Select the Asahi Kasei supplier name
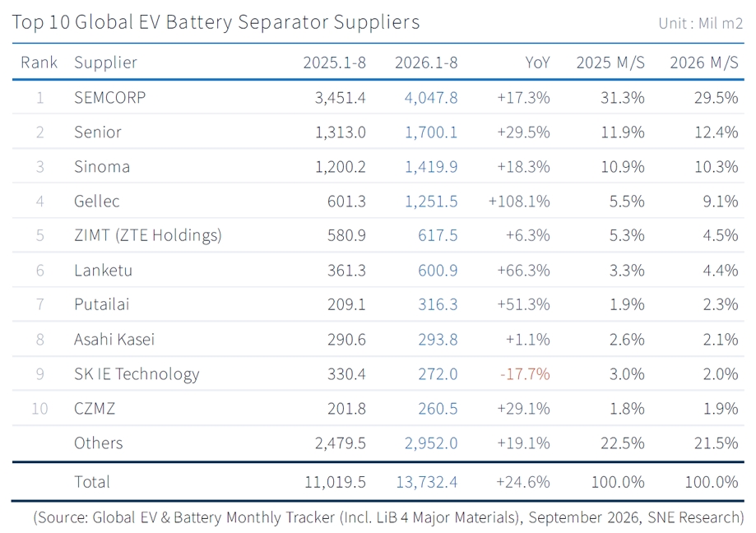The image size is (756, 533). [114, 339]
